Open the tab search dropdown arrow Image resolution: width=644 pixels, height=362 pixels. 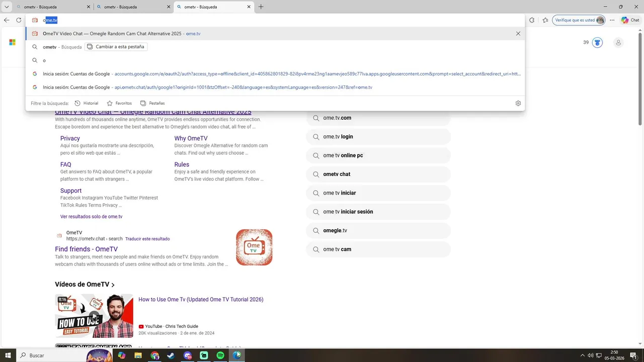point(7,7)
